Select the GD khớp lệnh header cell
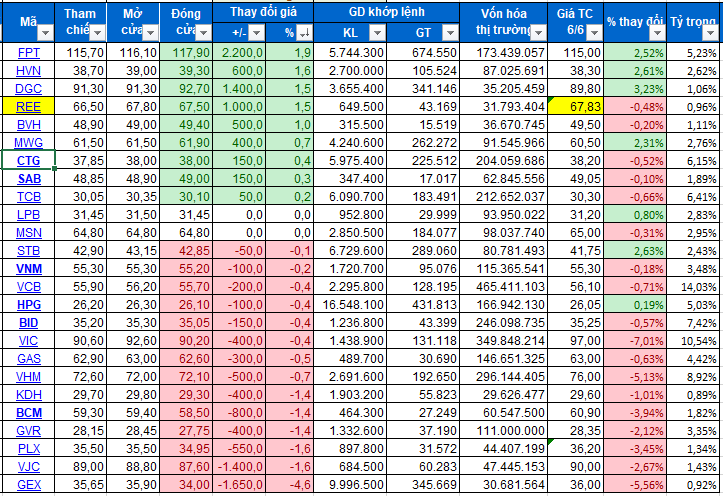 point(386,12)
